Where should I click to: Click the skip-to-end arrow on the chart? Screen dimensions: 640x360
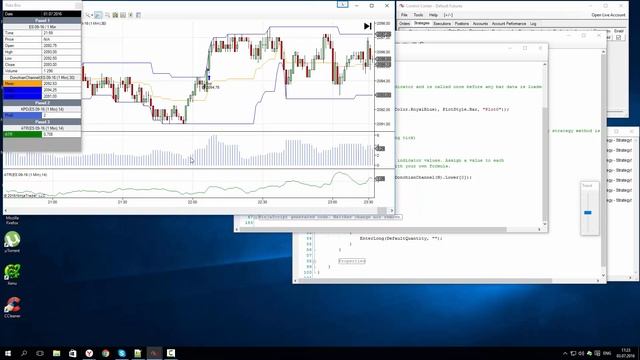pyautogui.click(x=367, y=26)
